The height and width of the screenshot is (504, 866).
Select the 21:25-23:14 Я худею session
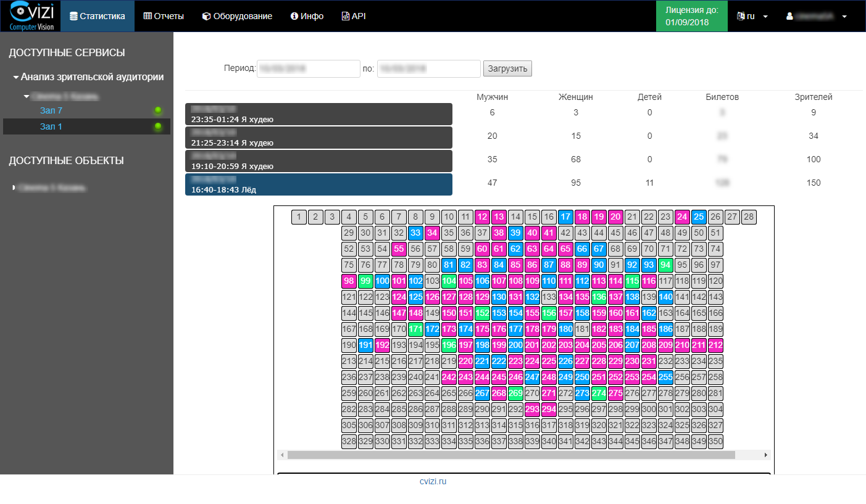(x=319, y=138)
